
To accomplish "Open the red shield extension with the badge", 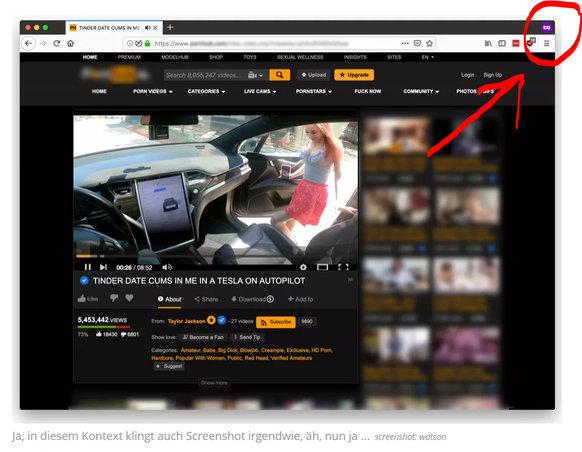I will 531,42.
